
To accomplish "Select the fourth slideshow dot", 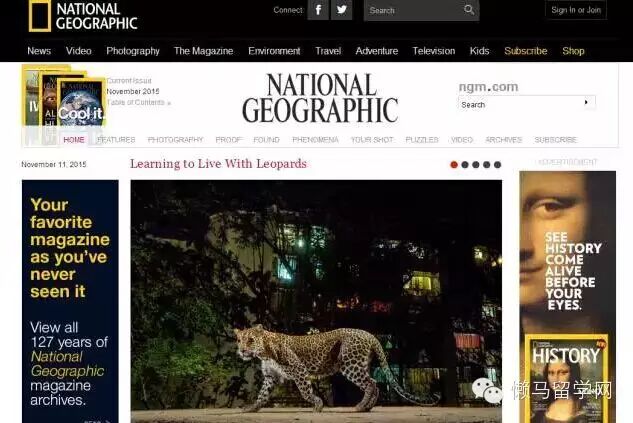I will click(x=486, y=165).
